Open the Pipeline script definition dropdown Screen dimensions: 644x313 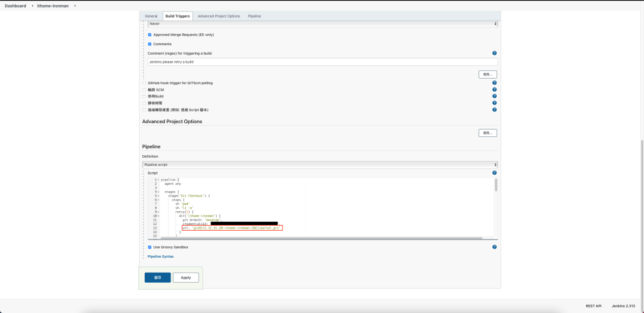[x=319, y=165]
